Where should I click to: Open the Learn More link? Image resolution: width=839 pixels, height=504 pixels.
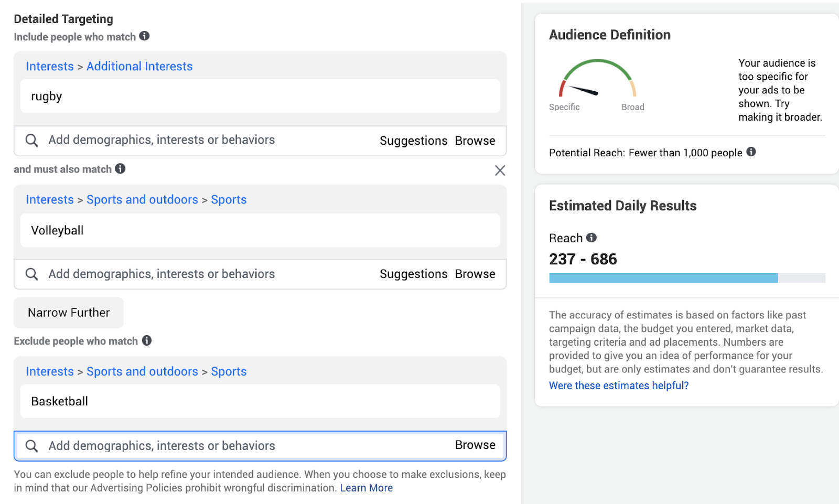tap(366, 488)
